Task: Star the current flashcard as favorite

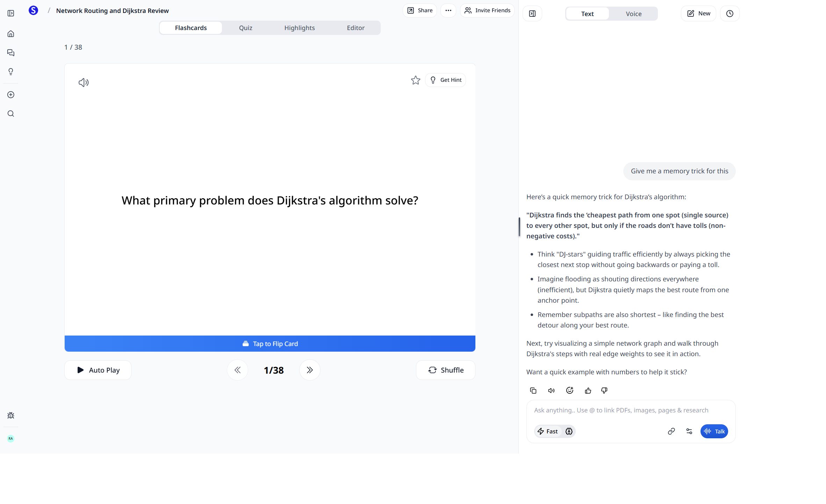Action: point(415,80)
